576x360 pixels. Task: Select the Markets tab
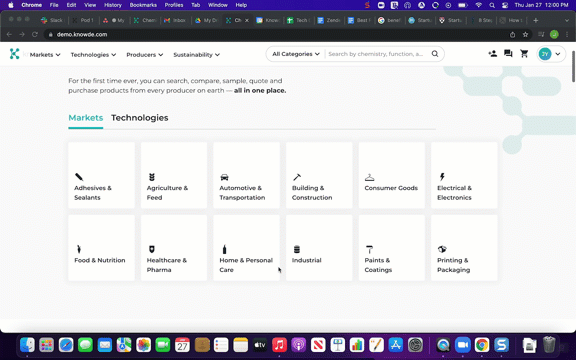[x=86, y=118]
